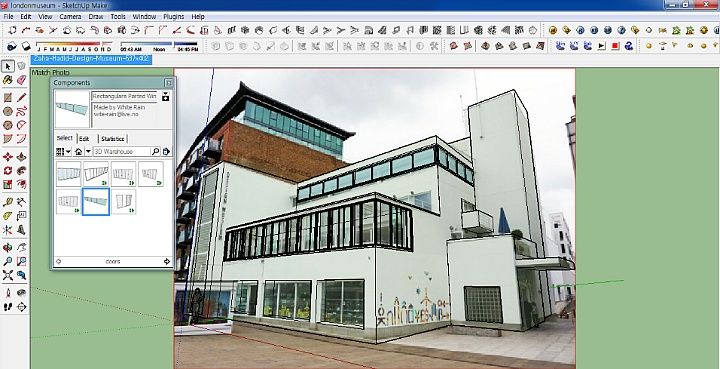Activate the Look Around eye tool

tap(21, 293)
